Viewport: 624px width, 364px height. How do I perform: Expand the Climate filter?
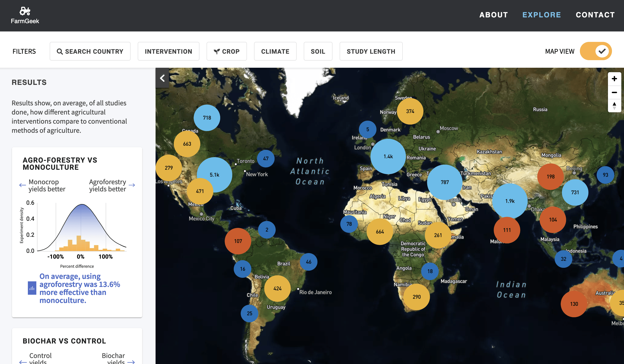point(275,51)
